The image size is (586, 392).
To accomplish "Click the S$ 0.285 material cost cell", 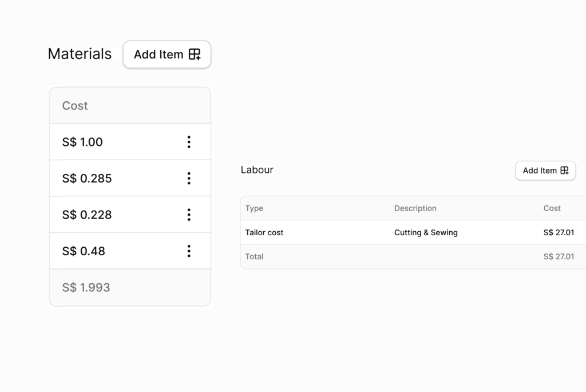I will [x=87, y=179].
